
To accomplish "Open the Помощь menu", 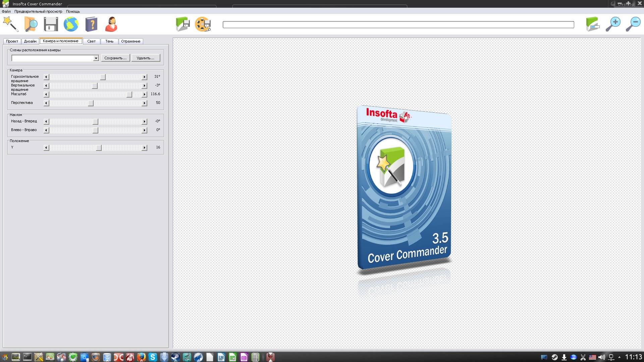I will [73, 11].
